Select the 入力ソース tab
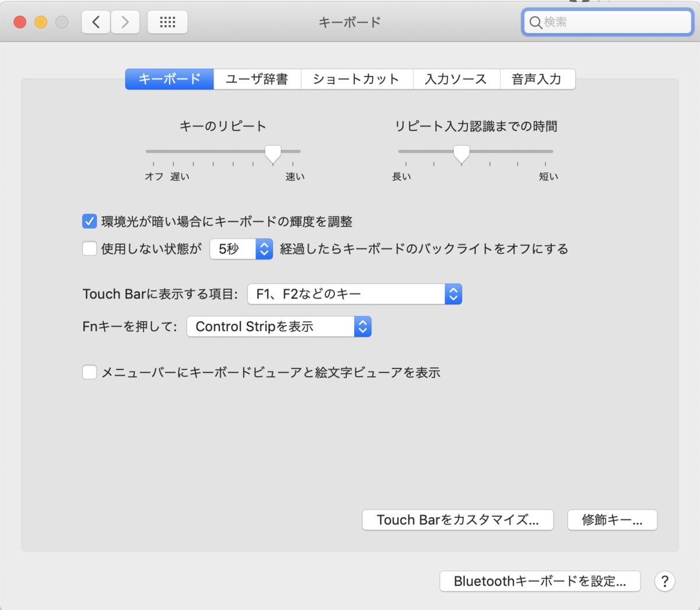 point(457,79)
